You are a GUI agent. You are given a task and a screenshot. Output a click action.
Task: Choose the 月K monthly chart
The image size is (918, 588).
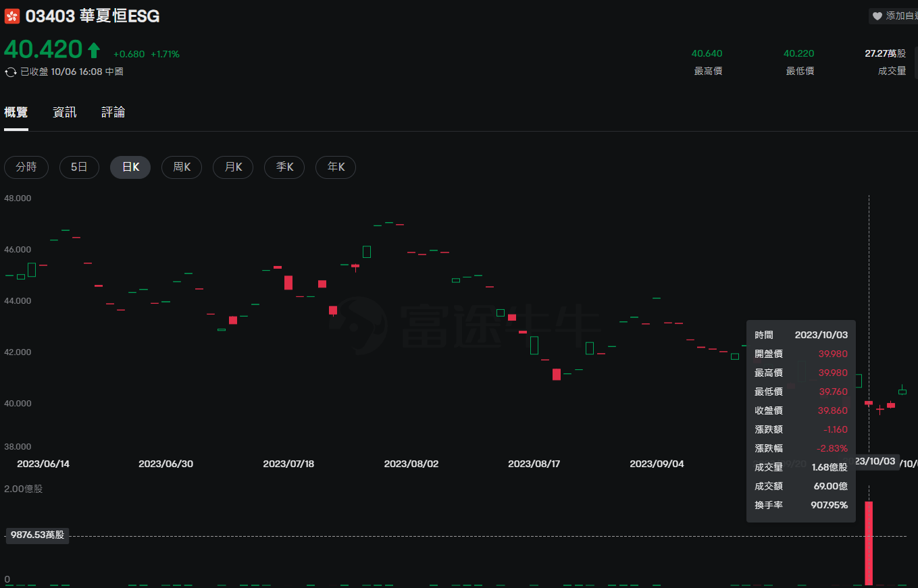(x=233, y=167)
